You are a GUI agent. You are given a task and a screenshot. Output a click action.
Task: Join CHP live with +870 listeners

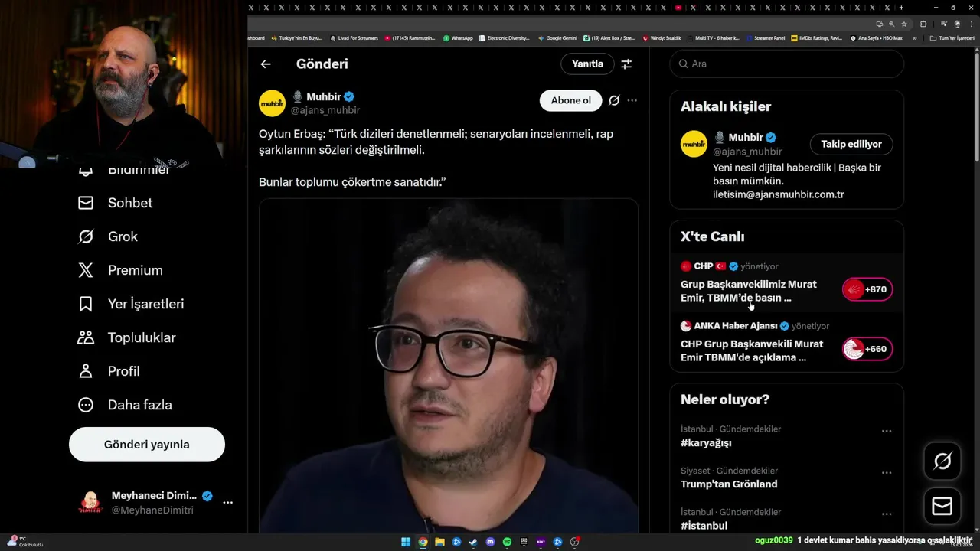[x=867, y=289]
